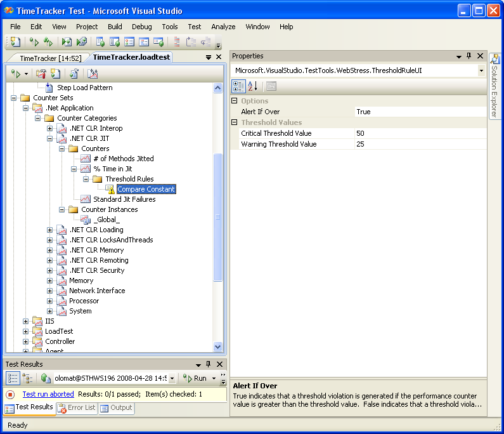Click the tree scrollbar up arrow
Viewport: 504px width, 434px height.
tap(217, 88)
